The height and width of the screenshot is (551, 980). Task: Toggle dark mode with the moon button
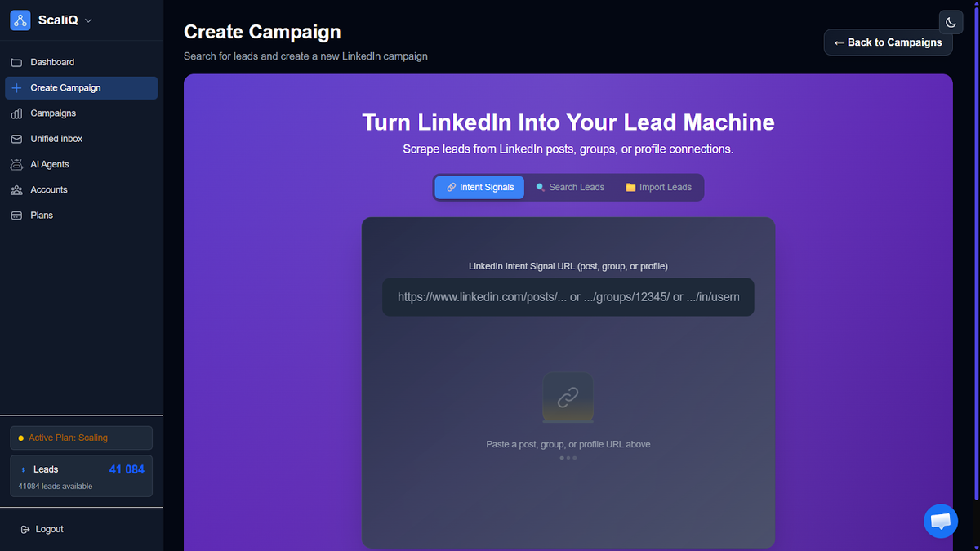click(950, 21)
